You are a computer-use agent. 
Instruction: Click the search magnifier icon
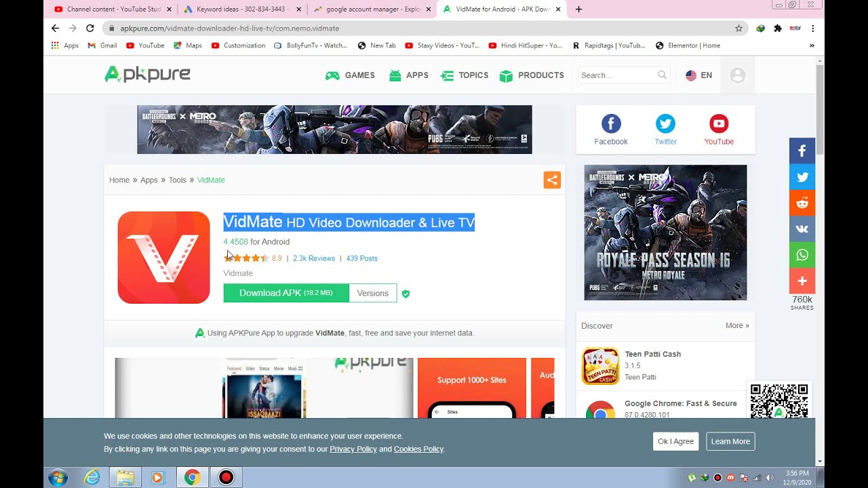(x=662, y=75)
